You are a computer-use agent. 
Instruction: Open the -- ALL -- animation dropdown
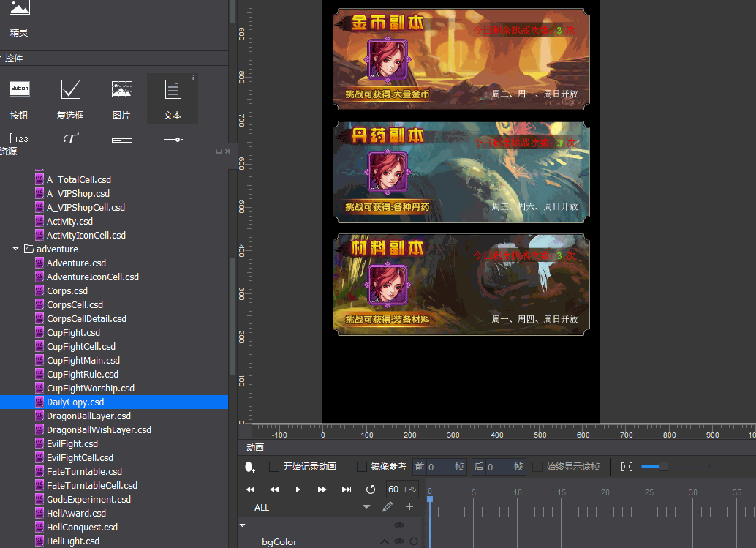pos(366,507)
